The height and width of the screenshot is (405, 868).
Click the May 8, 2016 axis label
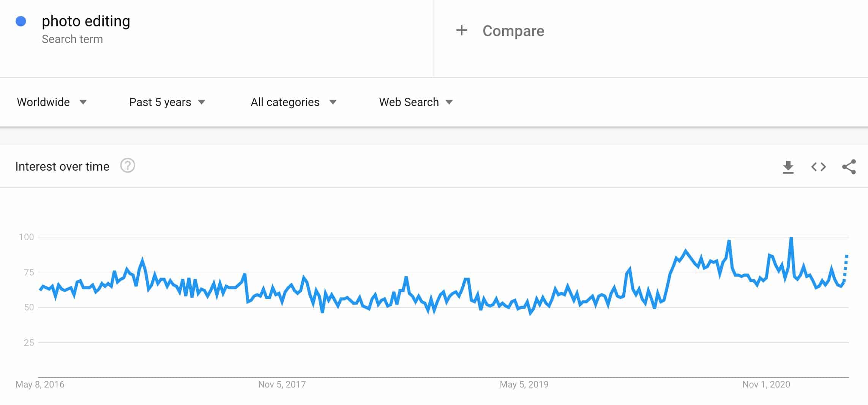click(x=40, y=384)
